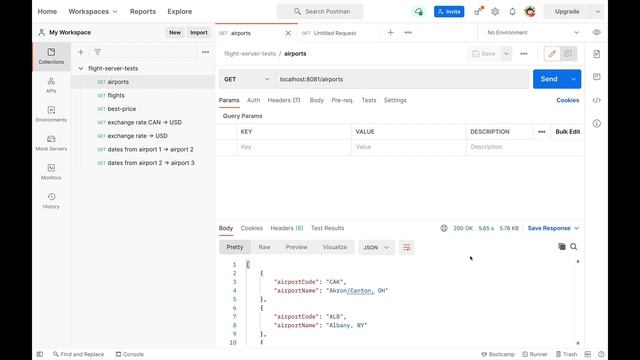Open the Send button dropdown arrow
The height and width of the screenshot is (360, 640).
point(573,79)
